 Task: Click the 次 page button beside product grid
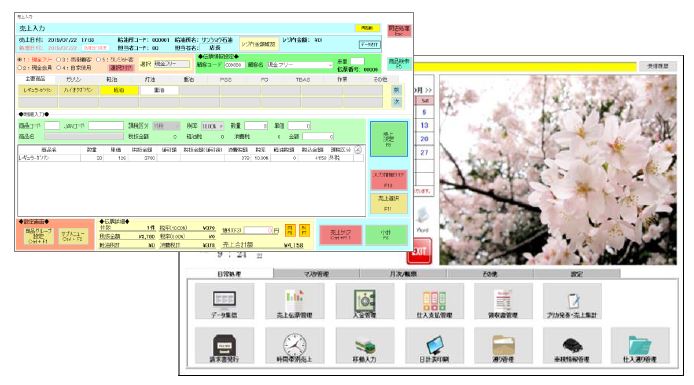coord(396,102)
